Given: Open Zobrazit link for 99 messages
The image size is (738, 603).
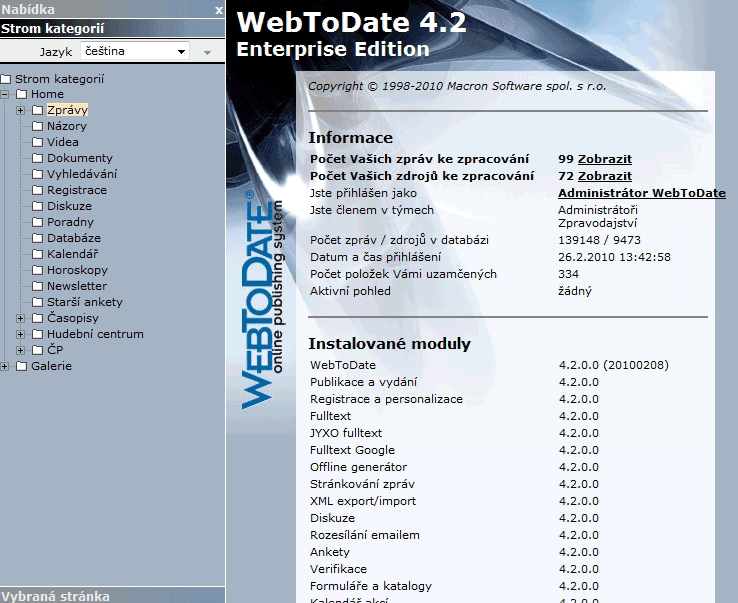Looking at the screenshot, I should (x=604, y=159).
